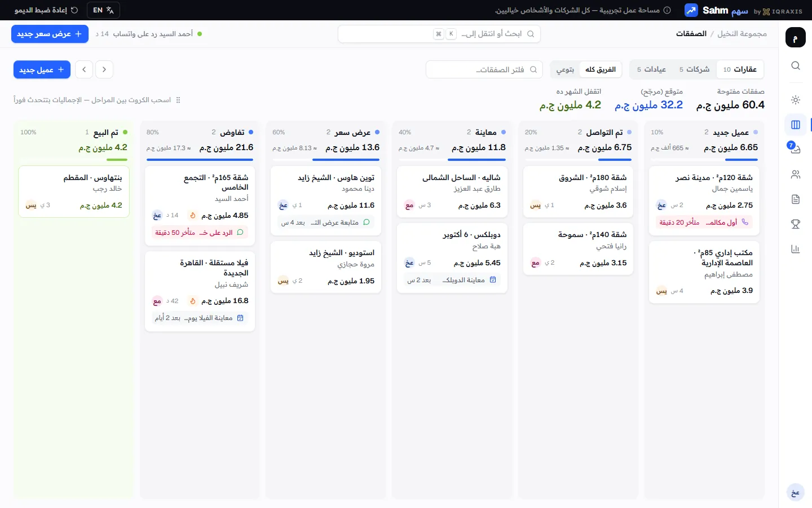The height and width of the screenshot is (508, 812).
Task: Click the right chevron arrow button
Action: 104,69
